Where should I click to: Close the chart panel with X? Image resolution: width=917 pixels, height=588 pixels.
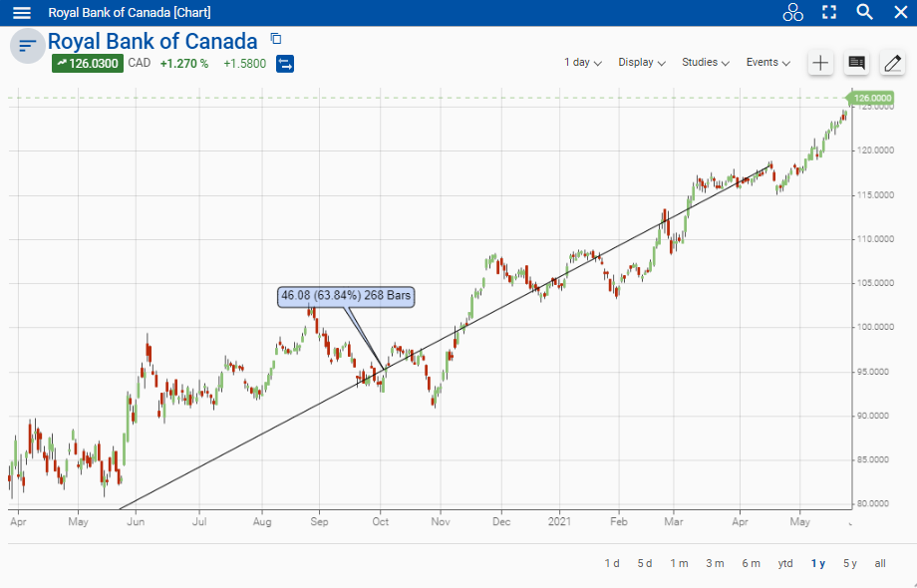coord(901,12)
